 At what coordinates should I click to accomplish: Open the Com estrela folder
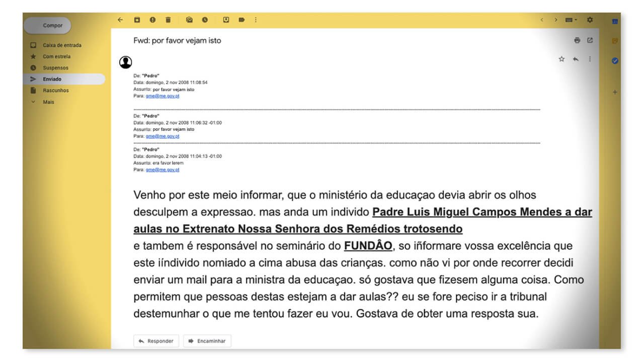coord(57,57)
